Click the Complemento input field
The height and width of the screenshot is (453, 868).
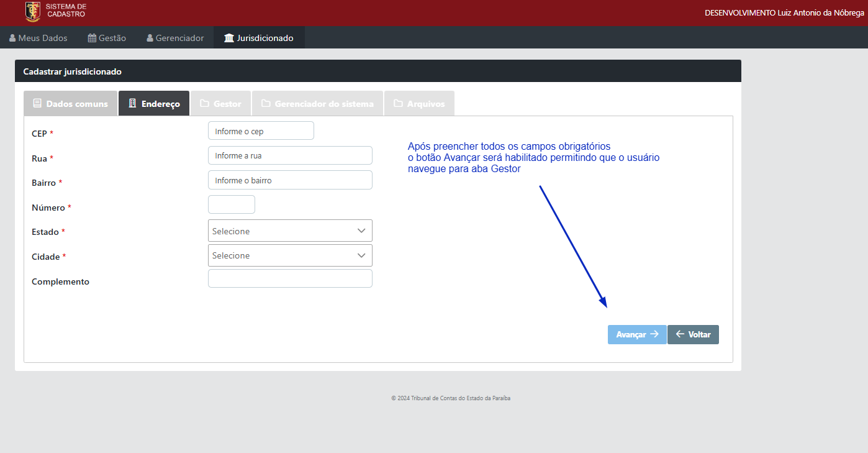pos(290,278)
